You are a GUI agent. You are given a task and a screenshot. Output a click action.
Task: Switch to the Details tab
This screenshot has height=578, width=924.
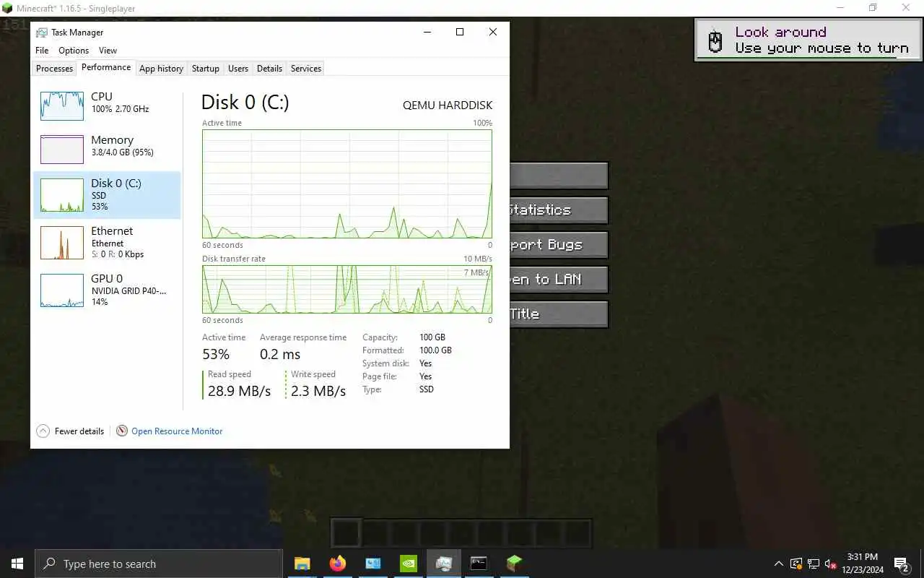pyautogui.click(x=269, y=69)
